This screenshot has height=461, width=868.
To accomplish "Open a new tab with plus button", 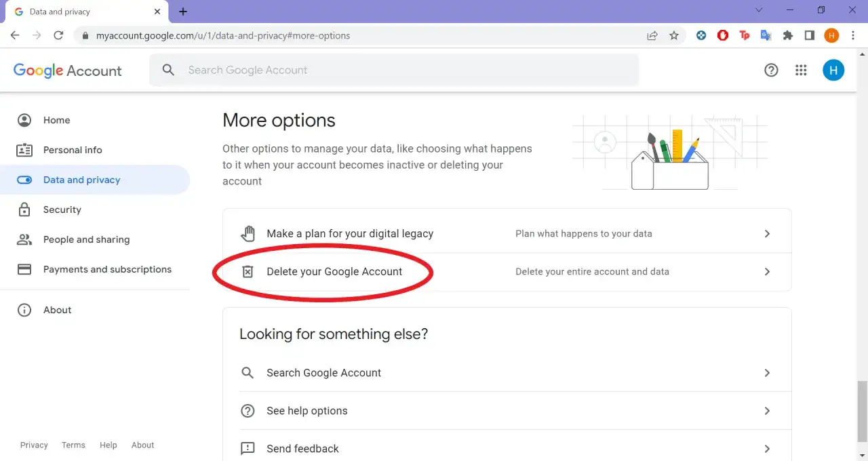I will (x=183, y=12).
